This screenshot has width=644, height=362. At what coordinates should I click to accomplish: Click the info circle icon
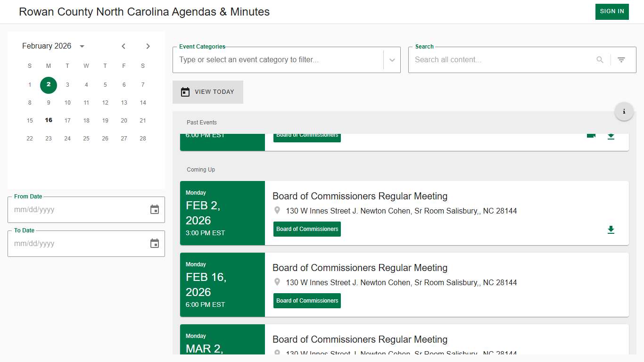click(624, 111)
